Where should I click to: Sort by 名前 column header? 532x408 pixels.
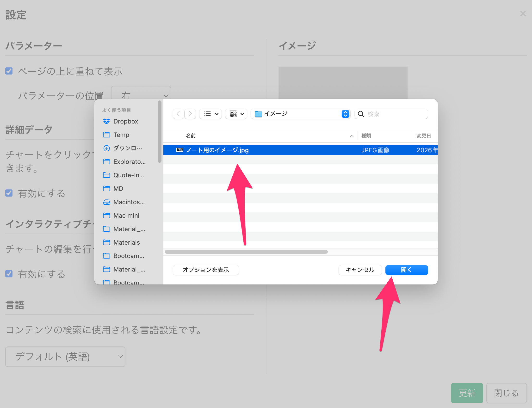point(191,136)
